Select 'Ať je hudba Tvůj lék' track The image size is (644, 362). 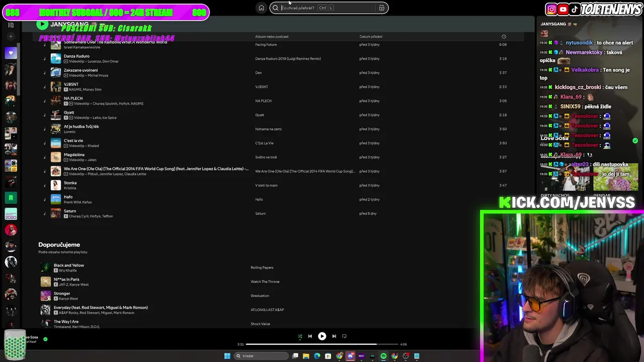81,127
